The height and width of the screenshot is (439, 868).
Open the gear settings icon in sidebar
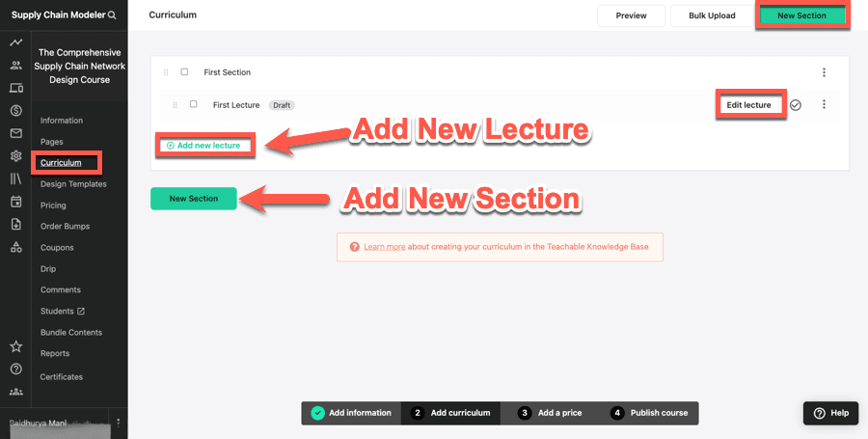(x=15, y=156)
